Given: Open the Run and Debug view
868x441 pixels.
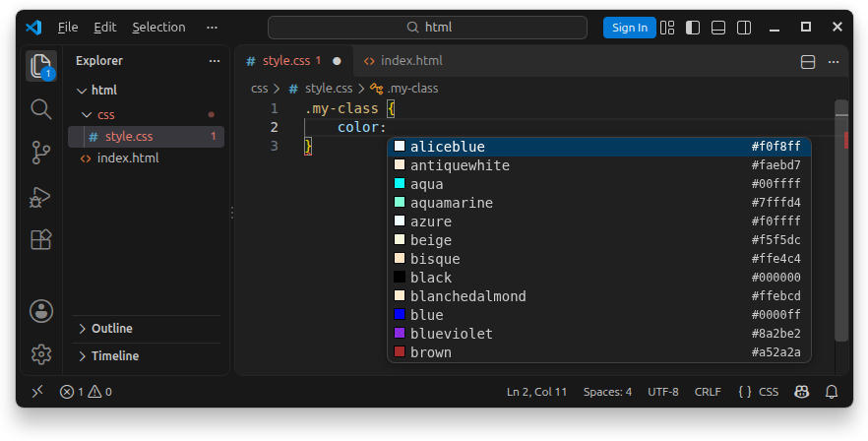Looking at the screenshot, I should click(x=40, y=197).
